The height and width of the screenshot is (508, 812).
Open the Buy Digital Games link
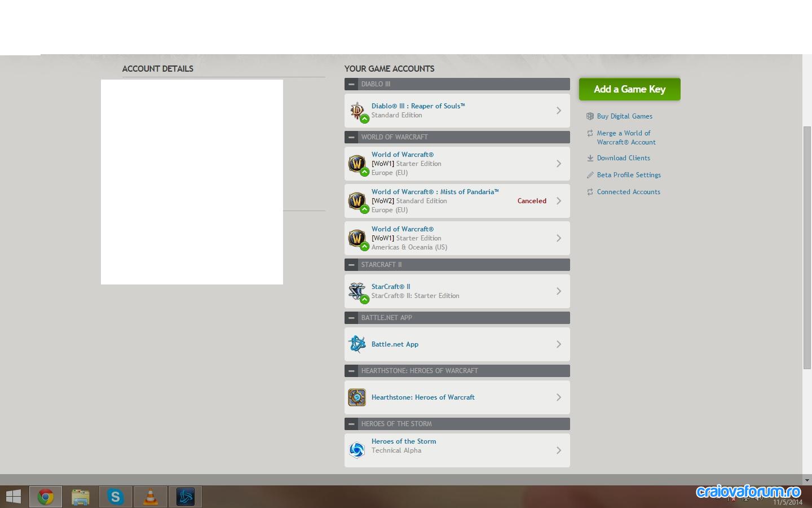(x=625, y=116)
